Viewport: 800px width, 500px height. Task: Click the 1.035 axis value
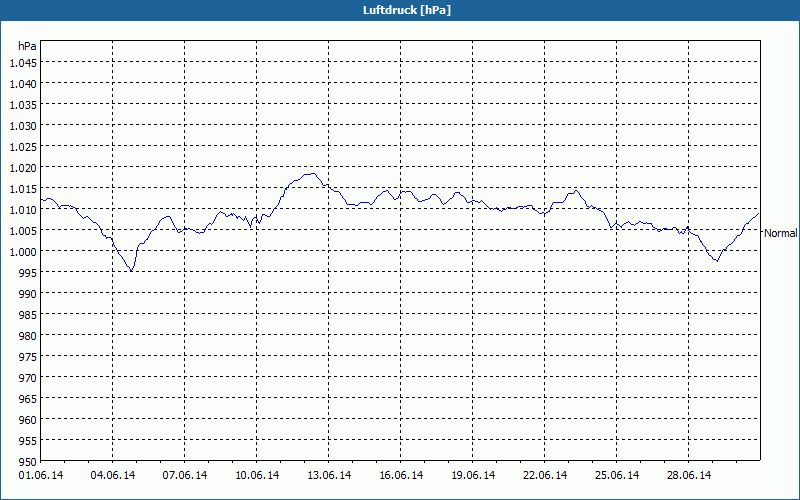click(23, 105)
